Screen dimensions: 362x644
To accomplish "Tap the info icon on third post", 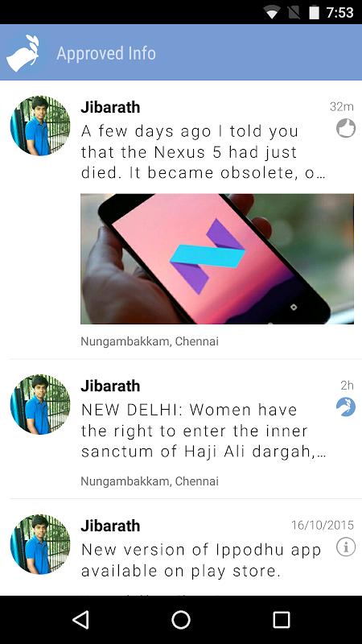I will tap(346, 547).
